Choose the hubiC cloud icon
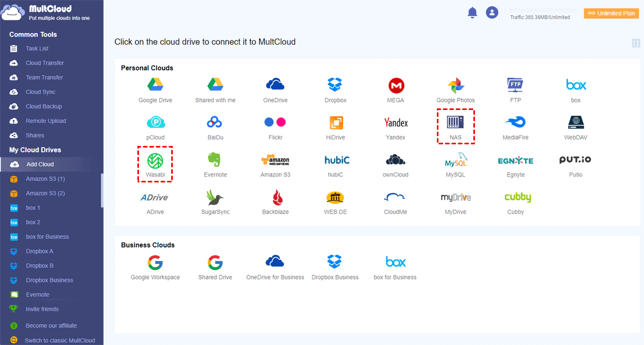 (337, 160)
